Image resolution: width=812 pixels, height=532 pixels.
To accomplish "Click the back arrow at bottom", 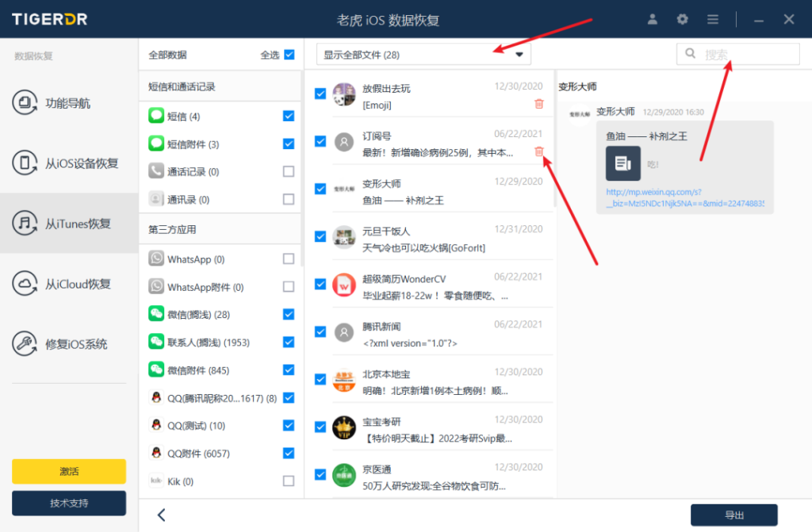I will (x=162, y=515).
